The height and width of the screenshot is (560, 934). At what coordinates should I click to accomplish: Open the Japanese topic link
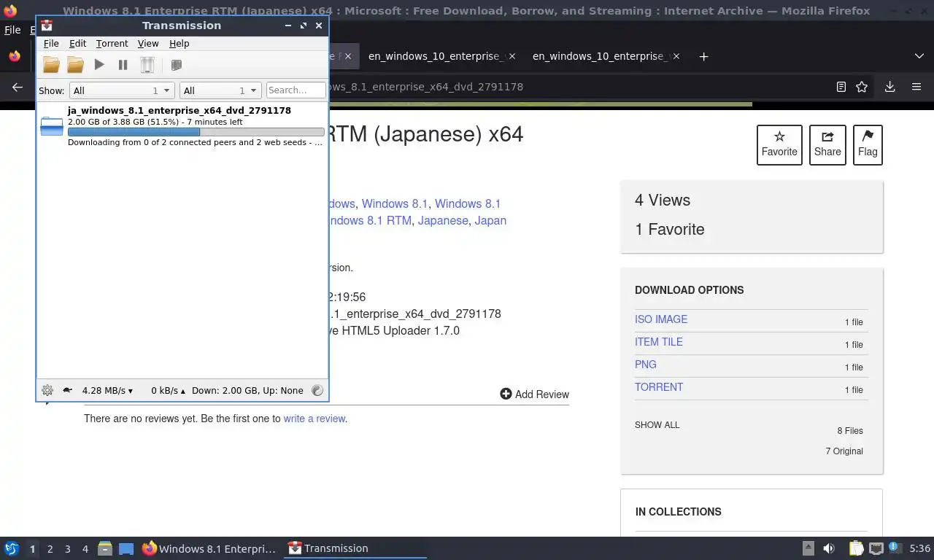point(443,220)
